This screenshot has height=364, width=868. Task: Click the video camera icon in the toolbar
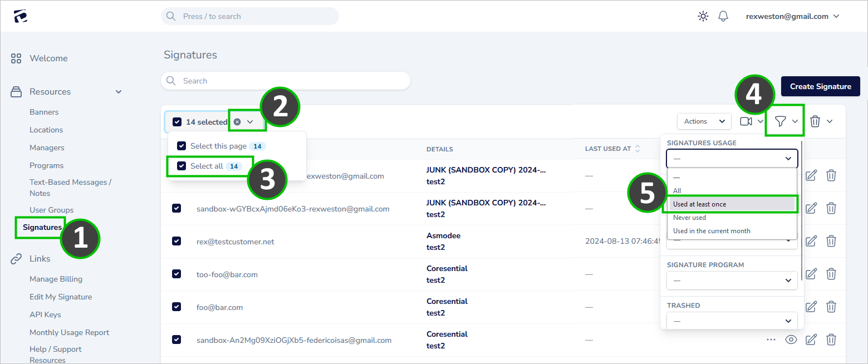click(747, 121)
